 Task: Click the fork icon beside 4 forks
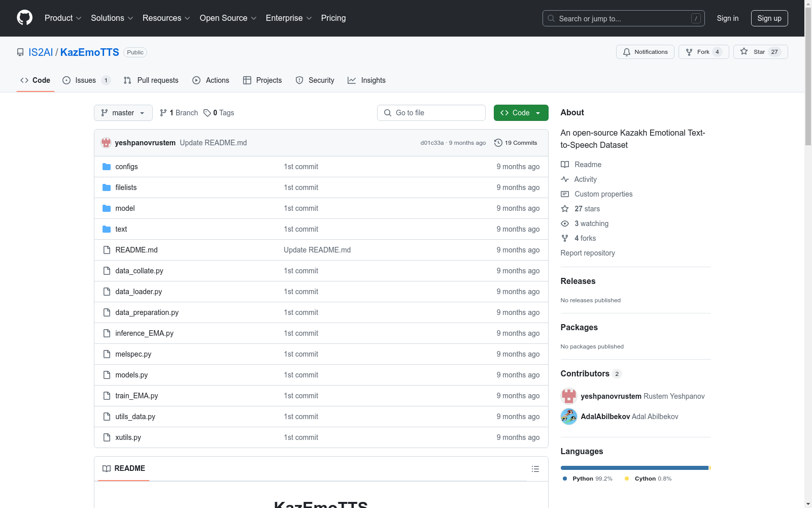pos(565,238)
